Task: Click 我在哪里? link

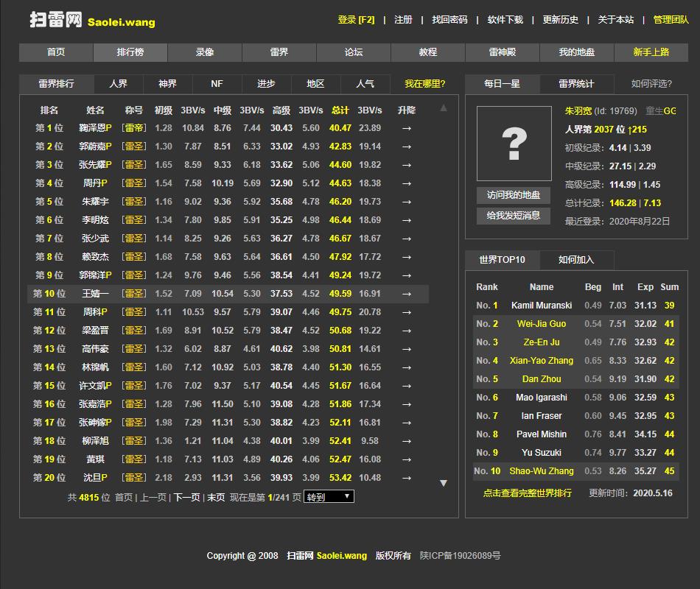Action: click(x=424, y=84)
